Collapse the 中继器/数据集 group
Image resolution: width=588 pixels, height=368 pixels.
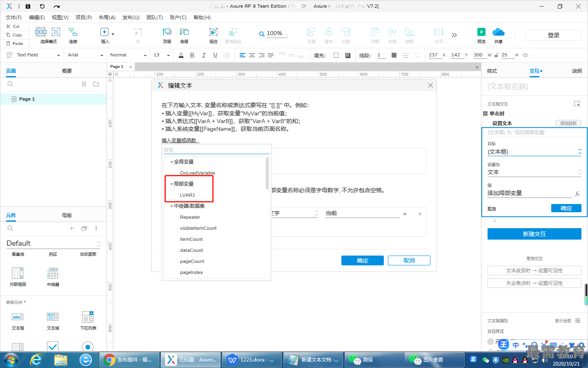click(x=171, y=206)
